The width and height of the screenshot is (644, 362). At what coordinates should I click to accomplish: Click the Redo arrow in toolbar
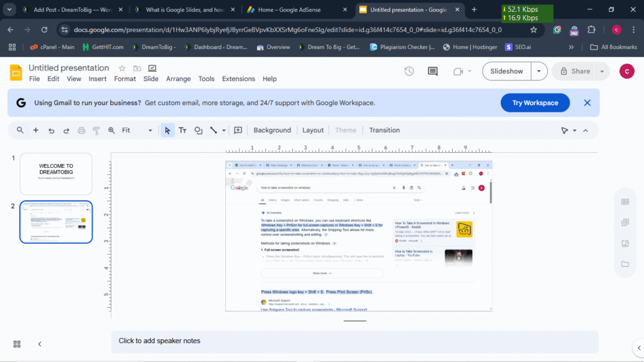pos(66,130)
